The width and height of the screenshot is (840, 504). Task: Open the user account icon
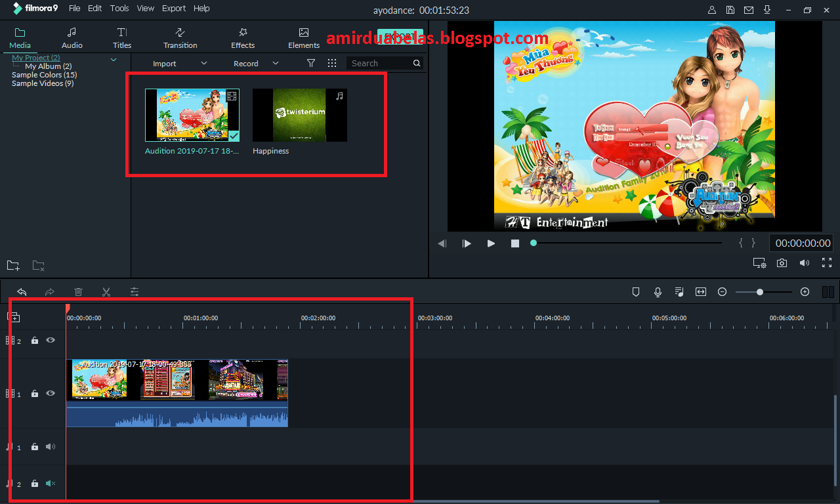712,10
